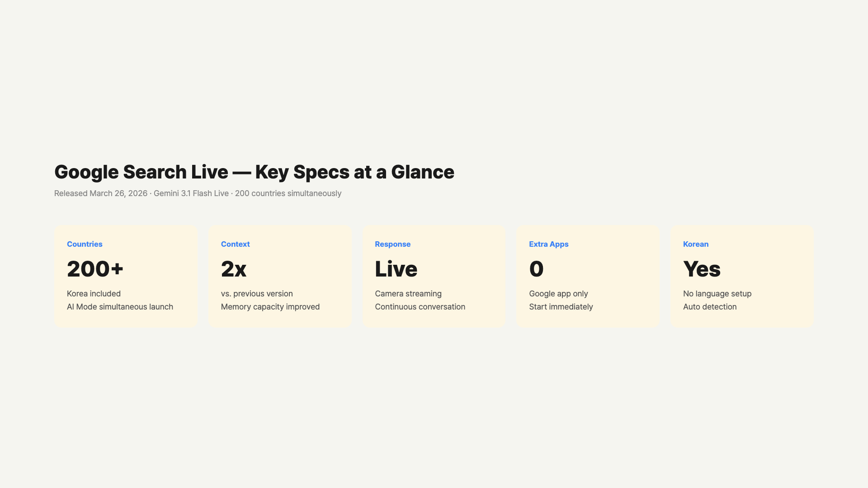Click the 'Context' card label
Image resolution: width=868 pixels, height=488 pixels.
(235, 244)
